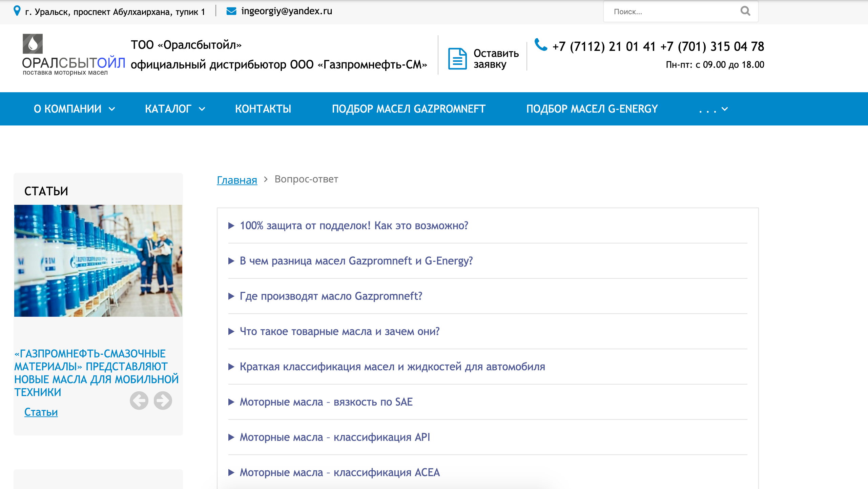Open the warehouse barrels article image
The width and height of the screenshot is (868, 489).
click(x=98, y=260)
